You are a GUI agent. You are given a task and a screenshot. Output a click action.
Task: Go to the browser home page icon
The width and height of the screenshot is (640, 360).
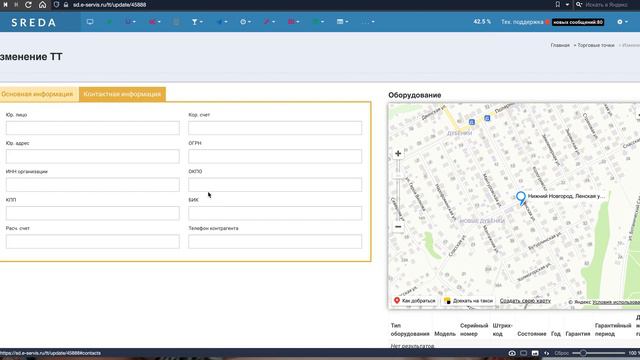[x=42, y=5]
